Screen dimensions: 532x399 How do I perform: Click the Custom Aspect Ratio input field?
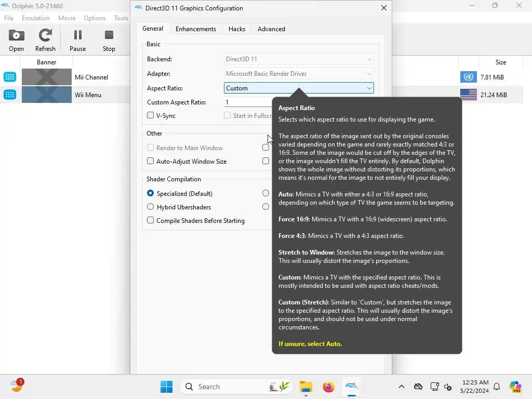(x=248, y=102)
